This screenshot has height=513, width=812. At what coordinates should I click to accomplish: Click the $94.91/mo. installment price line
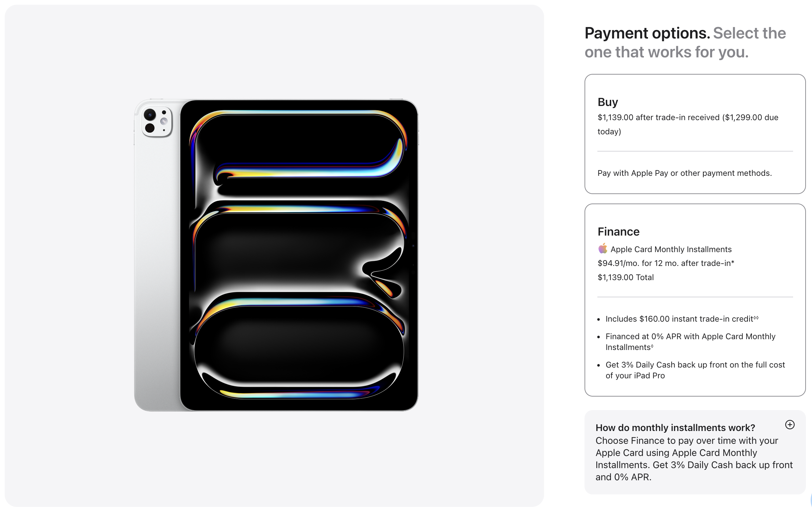click(x=666, y=263)
